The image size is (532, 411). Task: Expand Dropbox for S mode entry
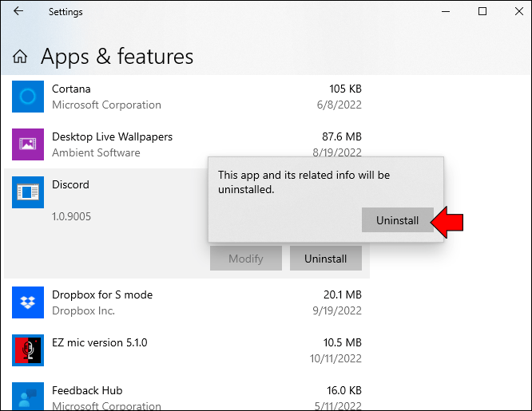187,302
